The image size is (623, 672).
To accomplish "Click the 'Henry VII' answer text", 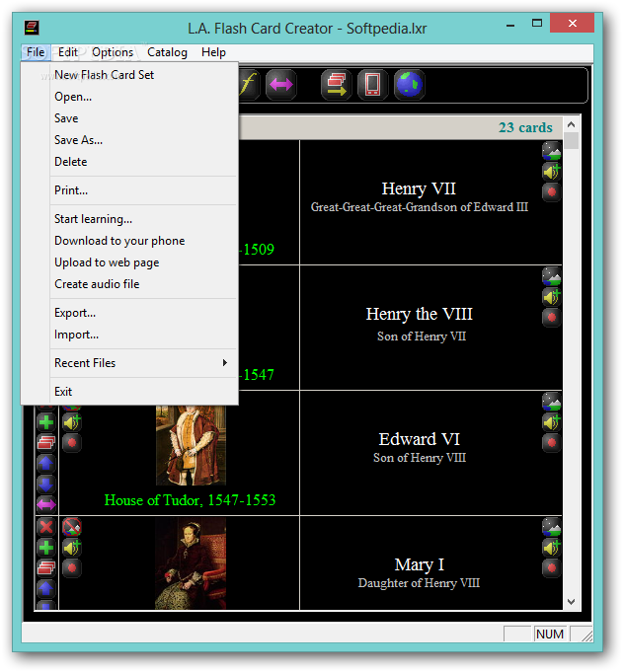I will 419,188.
